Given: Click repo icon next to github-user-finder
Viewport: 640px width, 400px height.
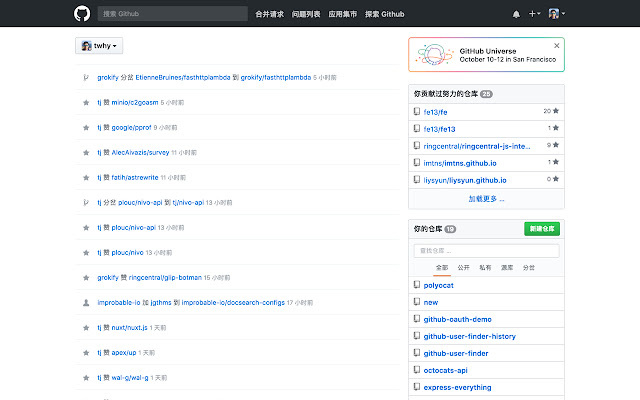Looking at the screenshot, I should click(416, 353).
